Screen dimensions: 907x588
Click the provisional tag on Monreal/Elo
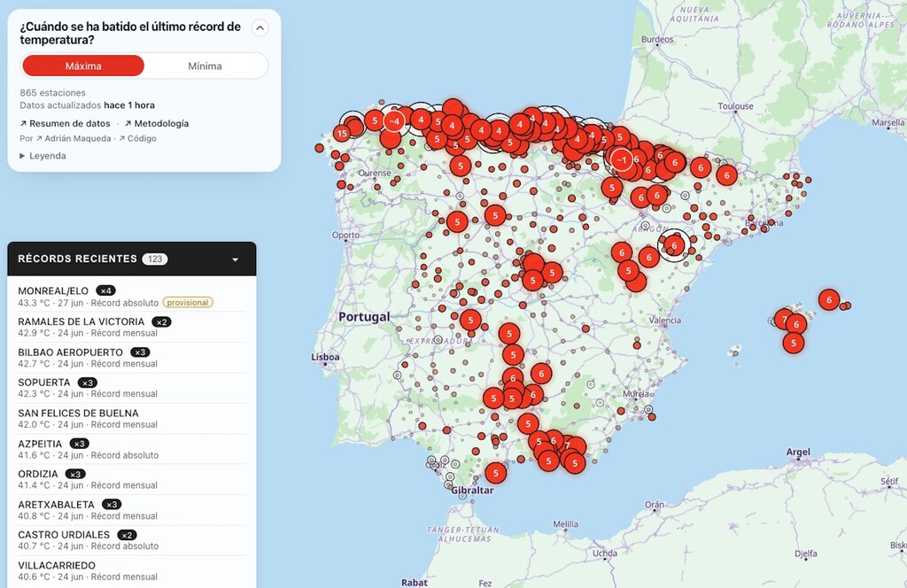tap(188, 302)
